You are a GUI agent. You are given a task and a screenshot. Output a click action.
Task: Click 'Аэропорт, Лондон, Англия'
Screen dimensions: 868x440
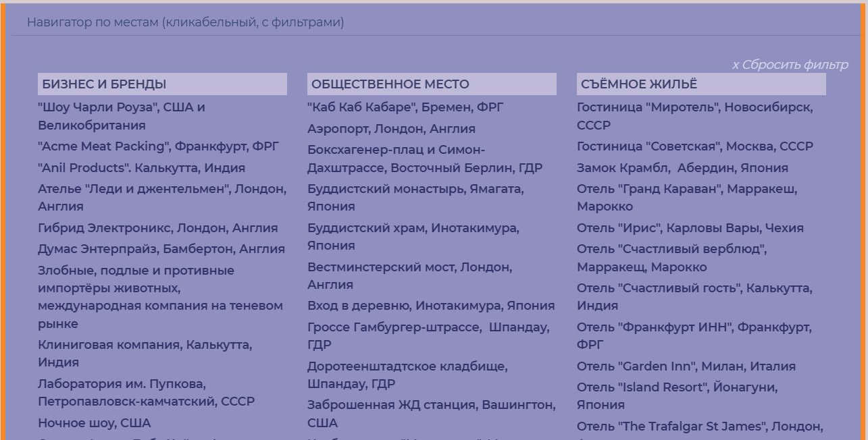(x=390, y=128)
